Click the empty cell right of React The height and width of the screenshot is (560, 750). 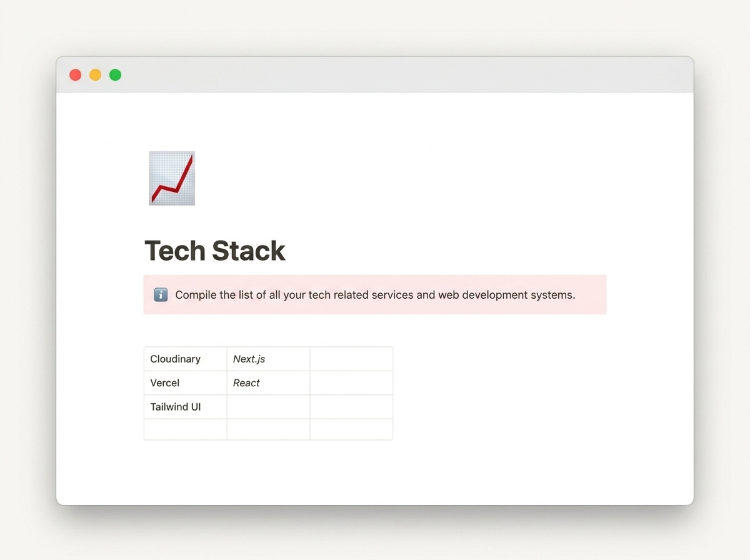tap(351, 382)
